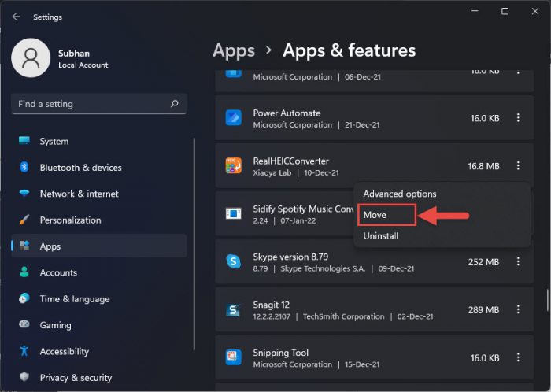Click the Network wifi icon
The image size is (551, 392).
point(24,193)
